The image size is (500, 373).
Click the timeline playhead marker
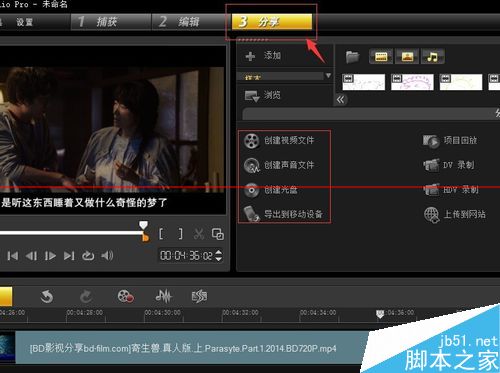click(380, 314)
